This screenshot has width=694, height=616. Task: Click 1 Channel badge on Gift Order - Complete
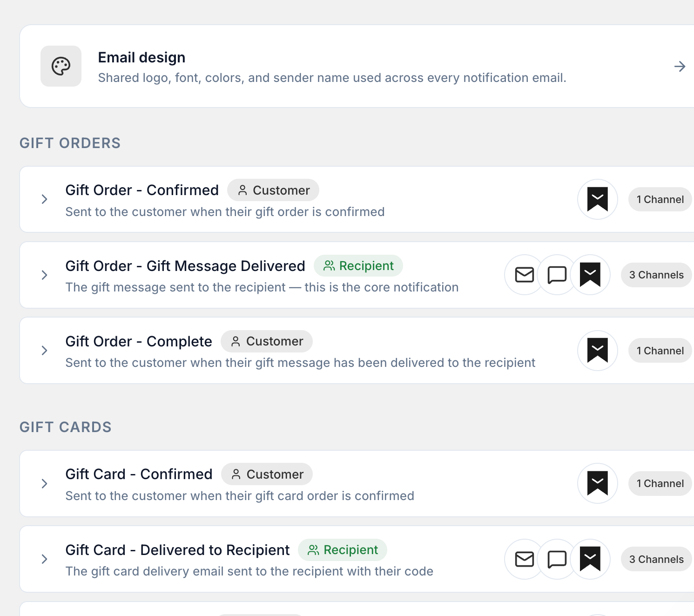coord(660,351)
